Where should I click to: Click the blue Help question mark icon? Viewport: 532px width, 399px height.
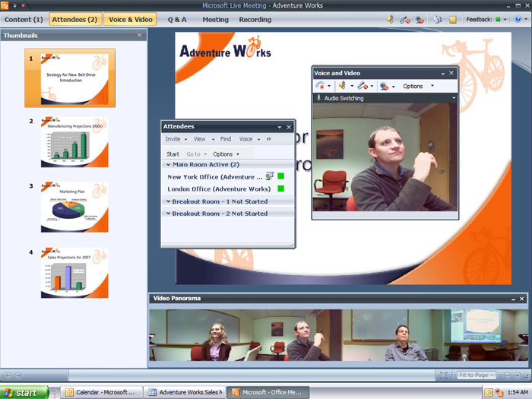518,19
